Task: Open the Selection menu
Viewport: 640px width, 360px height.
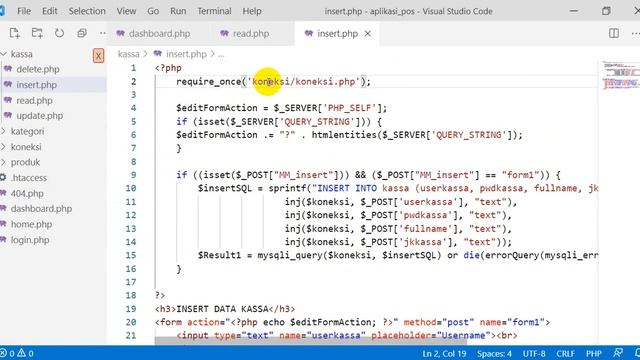Action: [87, 11]
